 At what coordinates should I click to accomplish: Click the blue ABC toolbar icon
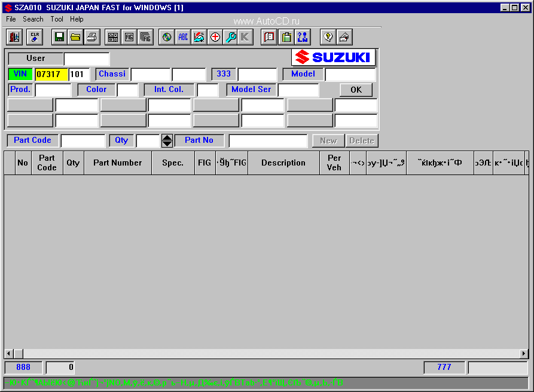pos(183,37)
